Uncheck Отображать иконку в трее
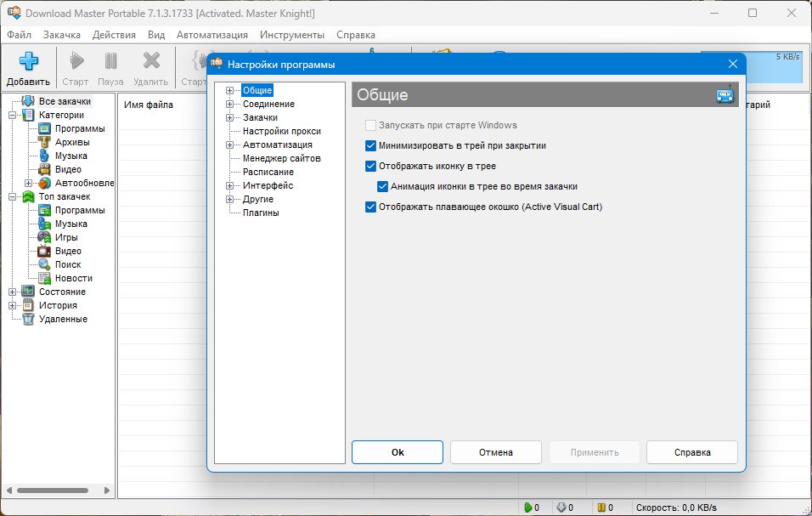 [x=370, y=167]
